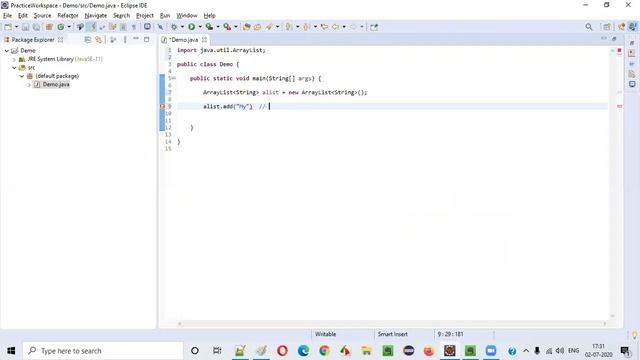
Task: Click the Smart Insert status field
Action: pos(393,334)
